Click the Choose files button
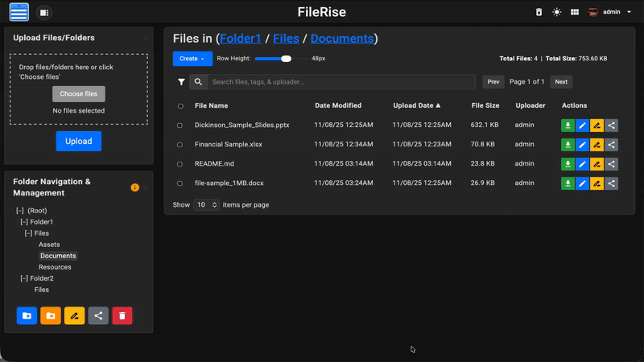This screenshot has width=644, height=362. (x=78, y=94)
